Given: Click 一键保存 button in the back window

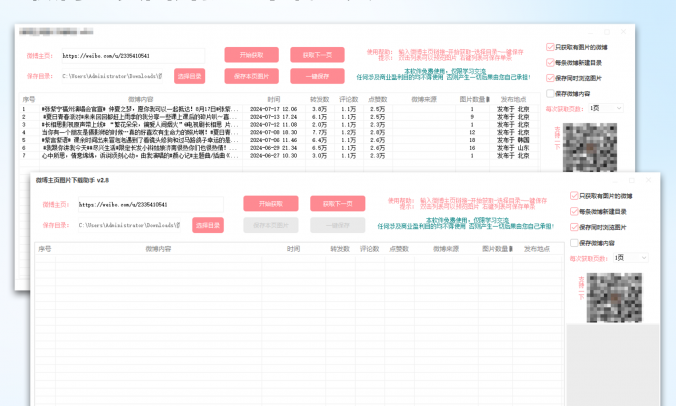Looking at the screenshot, I should point(317,75).
